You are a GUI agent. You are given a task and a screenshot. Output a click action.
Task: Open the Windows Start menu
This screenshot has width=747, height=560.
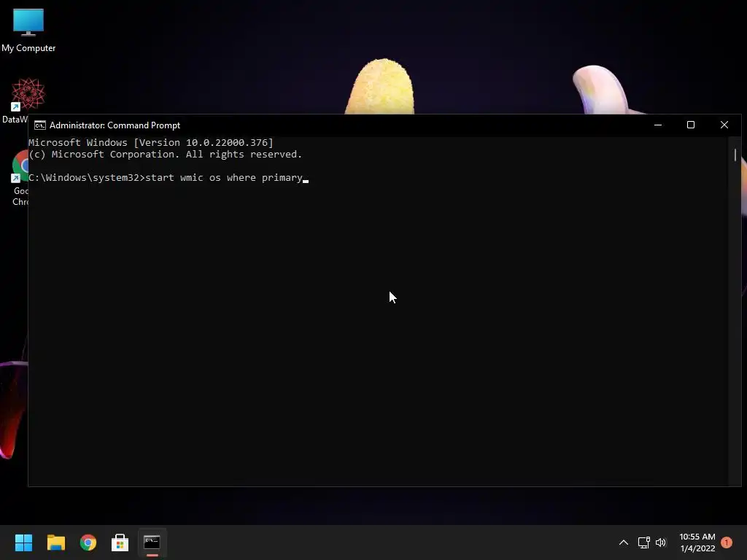coord(23,542)
